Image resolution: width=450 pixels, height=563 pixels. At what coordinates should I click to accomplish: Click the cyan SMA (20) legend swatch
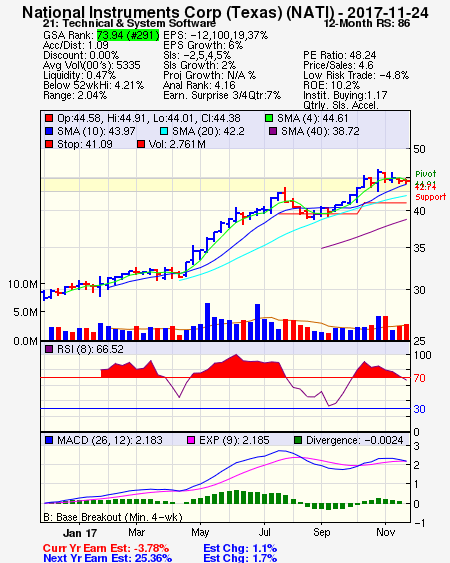pos(164,131)
